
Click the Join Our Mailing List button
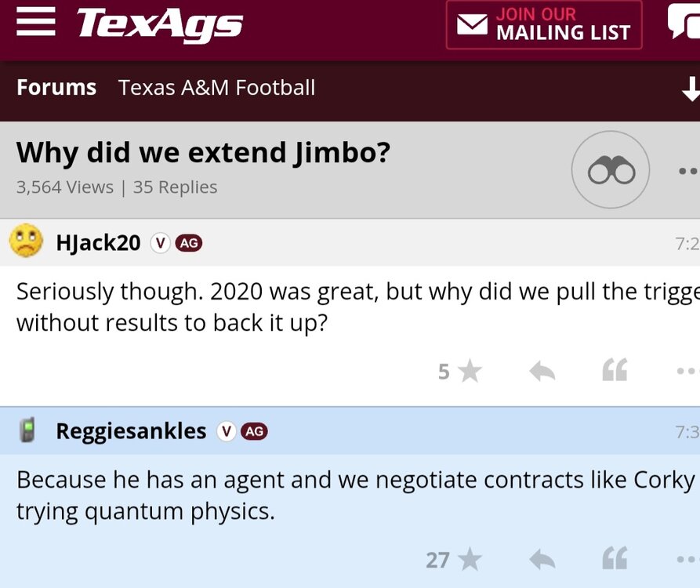(544, 25)
